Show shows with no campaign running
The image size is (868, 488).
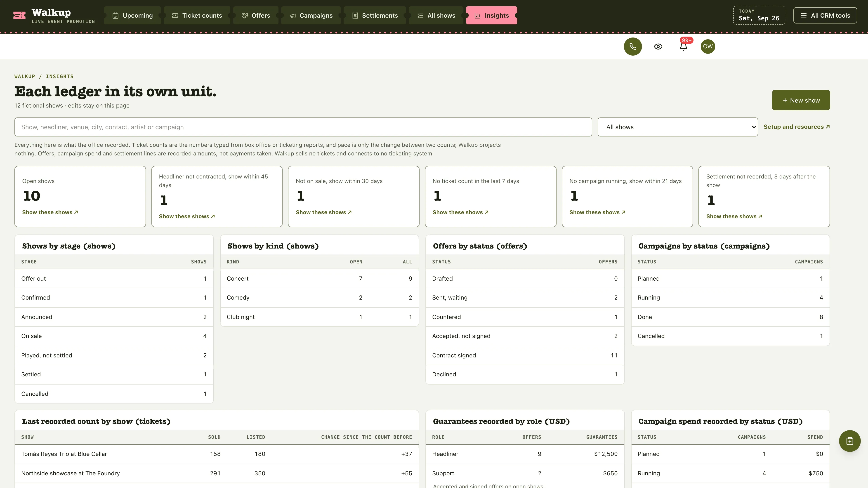pos(597,212)
